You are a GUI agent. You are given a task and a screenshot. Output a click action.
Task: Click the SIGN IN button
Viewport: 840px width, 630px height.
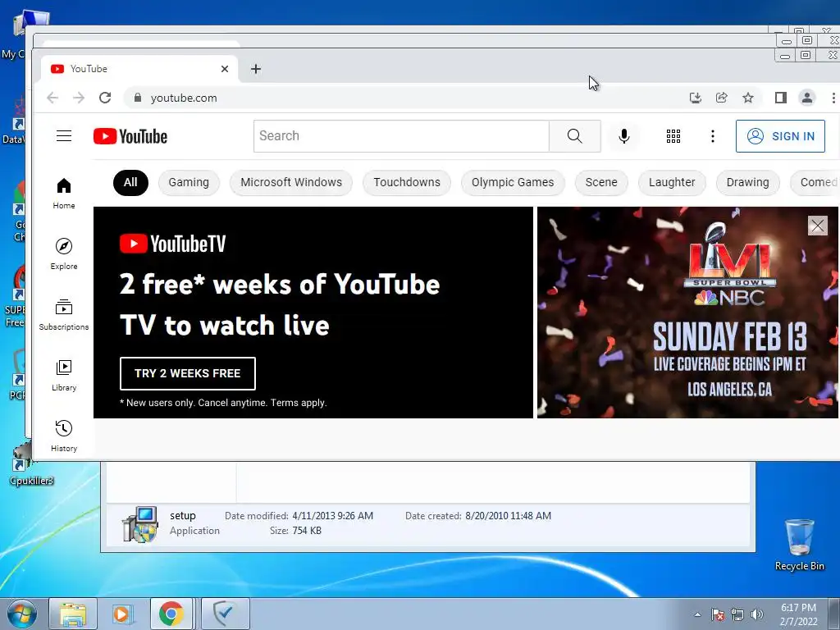(780, 136)
